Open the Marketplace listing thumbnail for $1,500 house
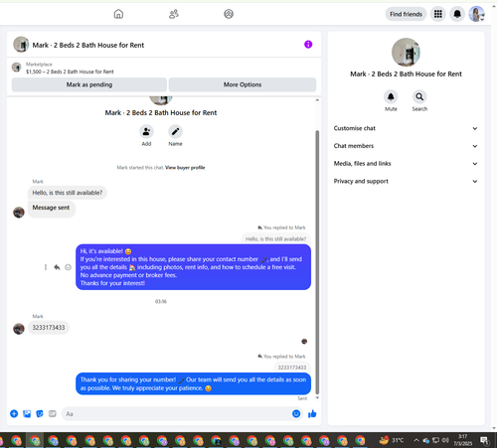This screenshot has height=448, width=497. 17,68
